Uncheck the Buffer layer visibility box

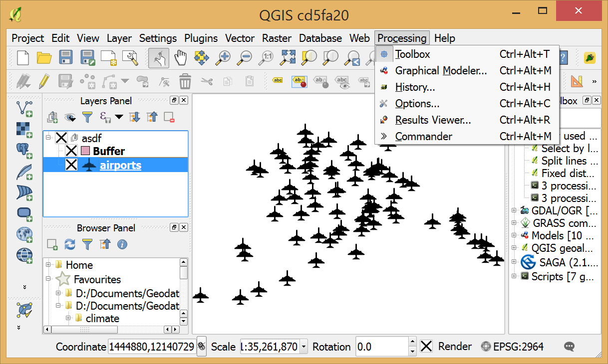[71, 151]
